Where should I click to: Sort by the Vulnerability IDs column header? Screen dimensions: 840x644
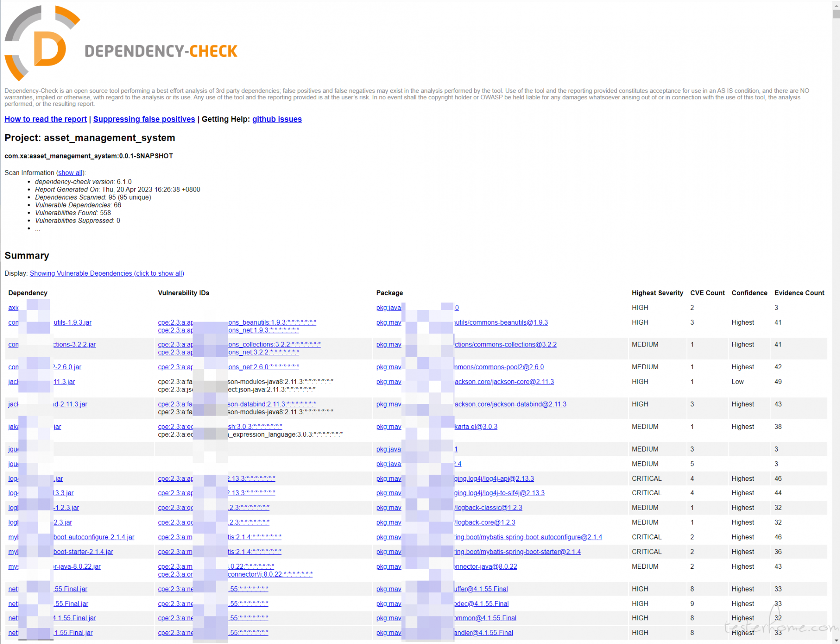point(183,293)
